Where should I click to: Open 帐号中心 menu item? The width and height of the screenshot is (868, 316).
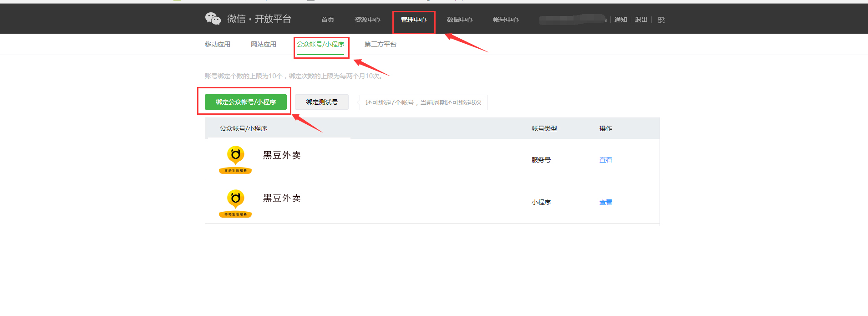506,20
